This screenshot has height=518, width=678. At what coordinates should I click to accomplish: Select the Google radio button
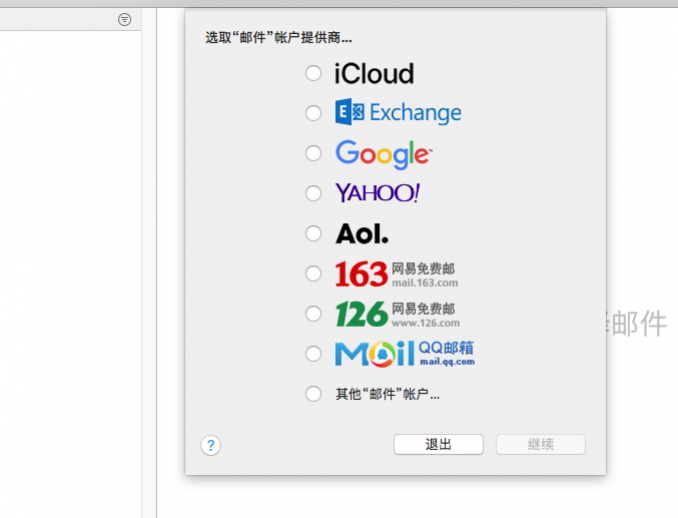point(313,153)
